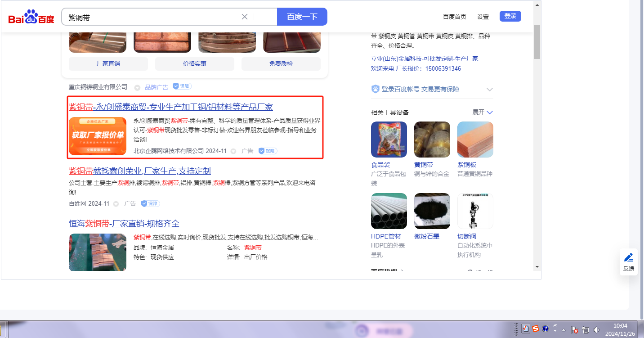Click the HDPE管材 image
This screenshot has height=338, width=644.
pos(389,211)
